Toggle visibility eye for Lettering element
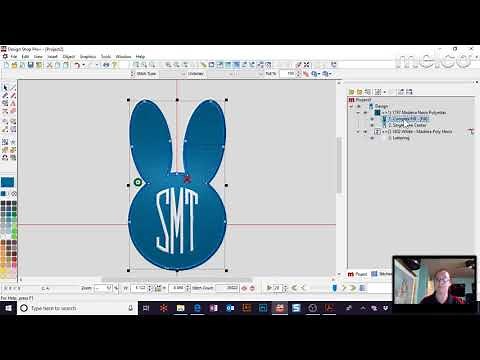Image resolution: width=480 pixels, height=360 pixels. 372,138
